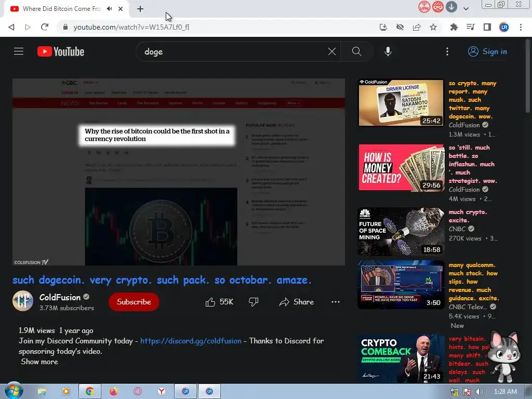532x399 pixels.
Task: Toggle the browser side panel
Action: 487,27
